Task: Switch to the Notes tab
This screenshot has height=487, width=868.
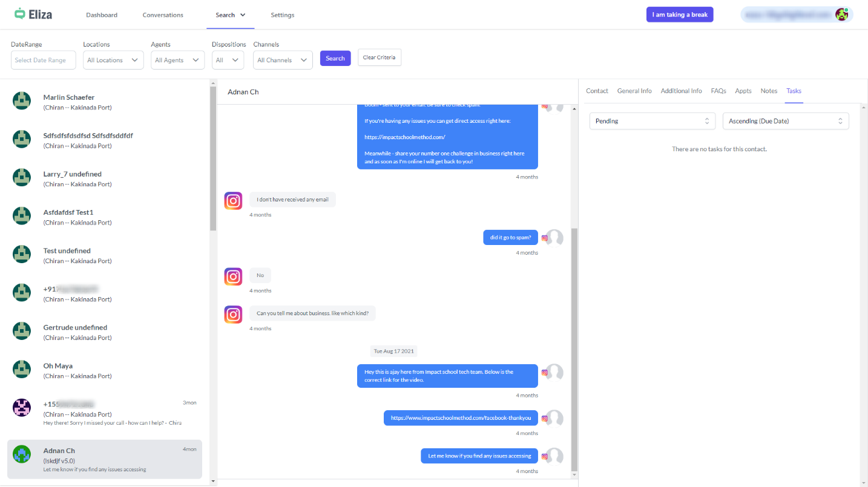Action: click(769, 91)
